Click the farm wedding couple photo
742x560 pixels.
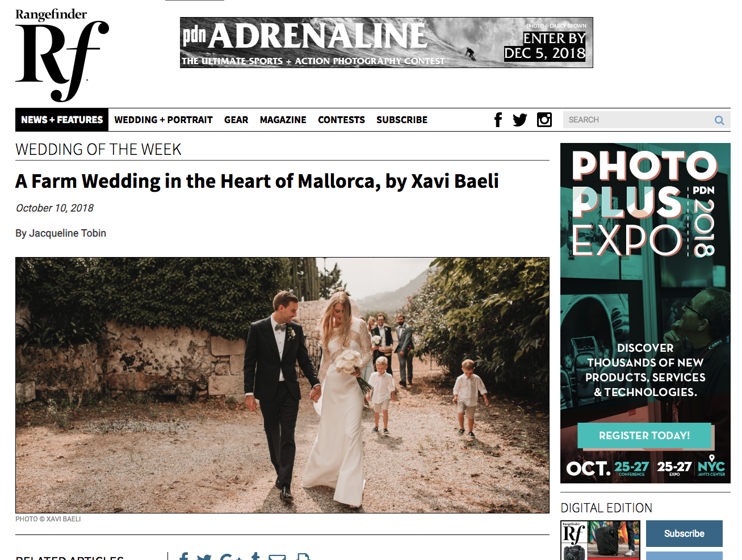tap(282, 385)
